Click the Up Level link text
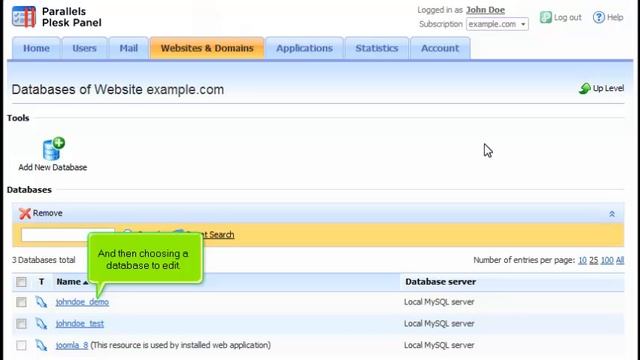This screenshot has width=640, height=360. (608, 88)
